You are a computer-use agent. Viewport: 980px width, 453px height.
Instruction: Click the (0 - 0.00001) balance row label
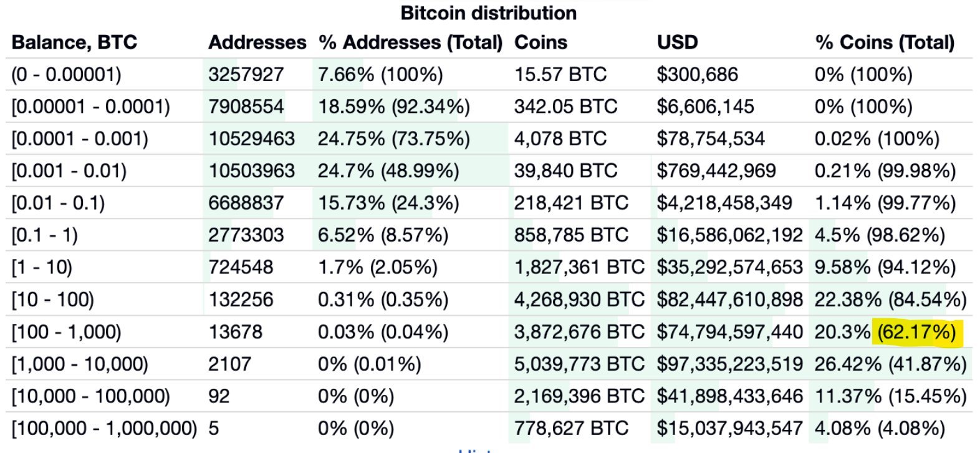click(66, 75)
